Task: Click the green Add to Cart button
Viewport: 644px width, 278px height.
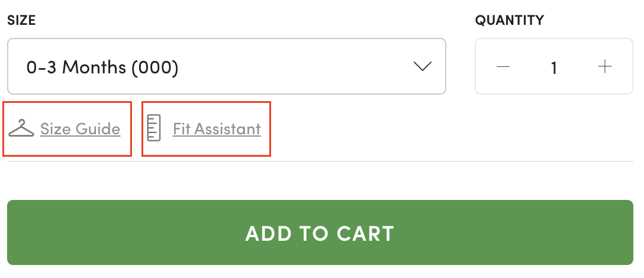Action: click(x=320, y=232)
